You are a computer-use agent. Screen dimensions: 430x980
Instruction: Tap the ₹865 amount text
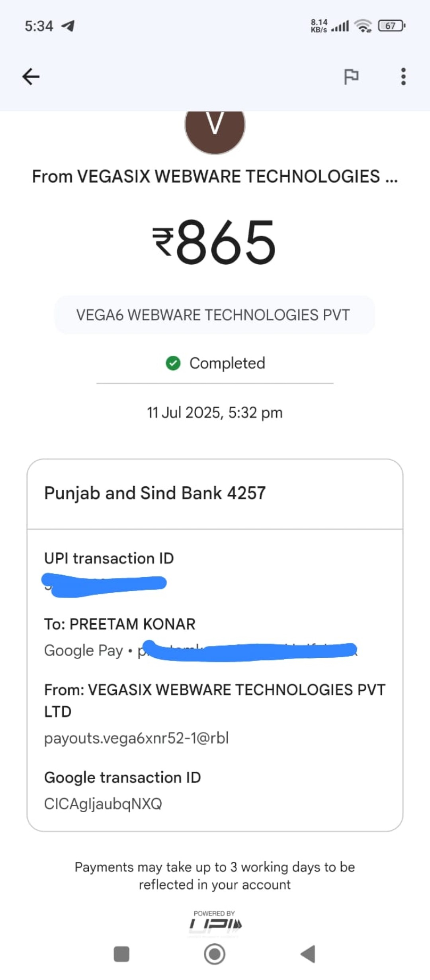(x=215, y=242)
